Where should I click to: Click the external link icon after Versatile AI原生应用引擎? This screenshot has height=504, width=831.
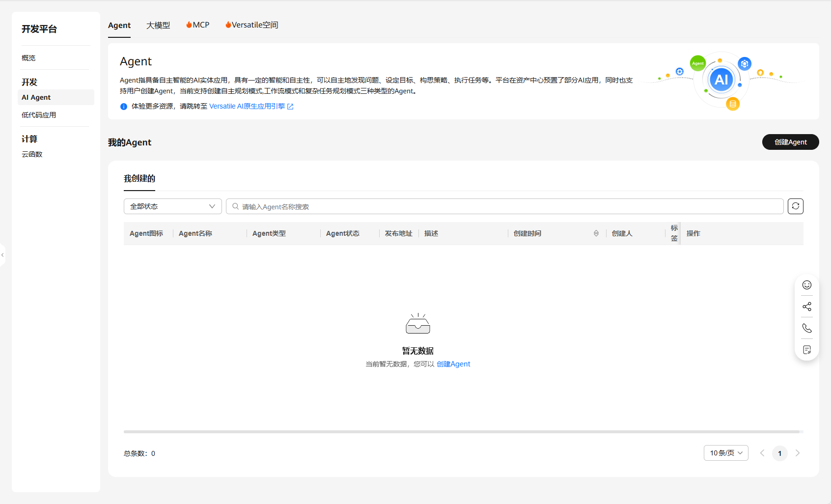(290, 107)
